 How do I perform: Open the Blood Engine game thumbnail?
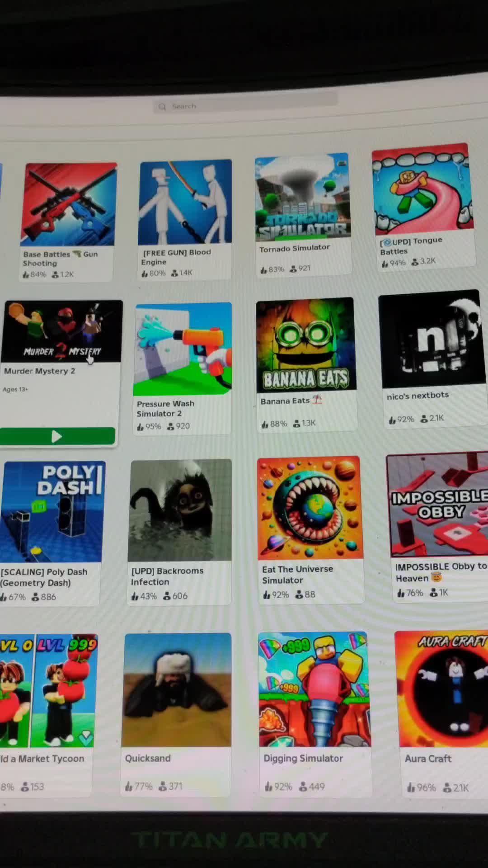pyautogui.click(x=185, y=202)
